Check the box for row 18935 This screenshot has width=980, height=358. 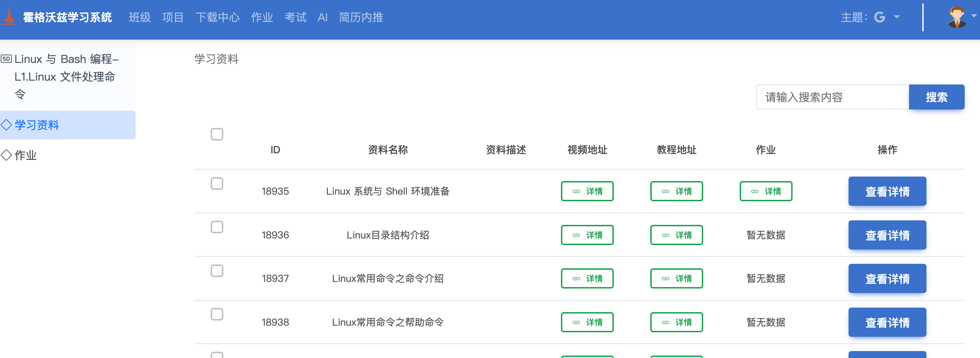click(x=217, y=184)
